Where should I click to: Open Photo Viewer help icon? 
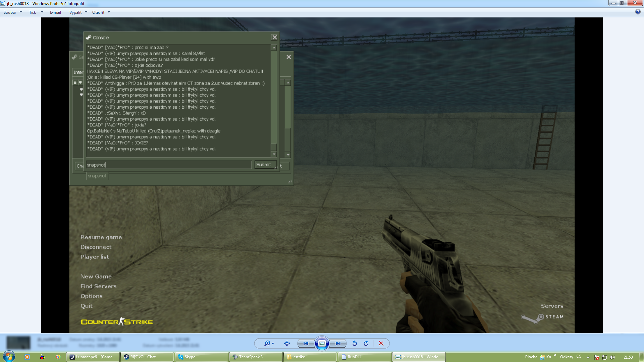[x=638, y=12]
